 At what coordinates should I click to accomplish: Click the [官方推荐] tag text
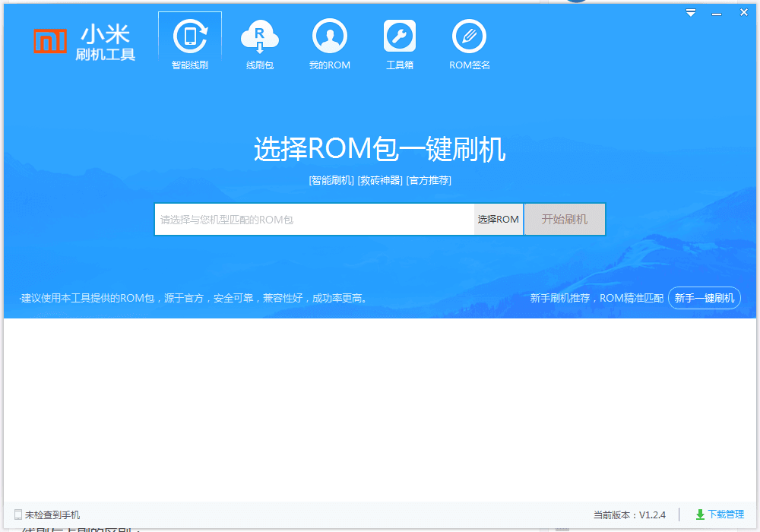click(429, 181)
